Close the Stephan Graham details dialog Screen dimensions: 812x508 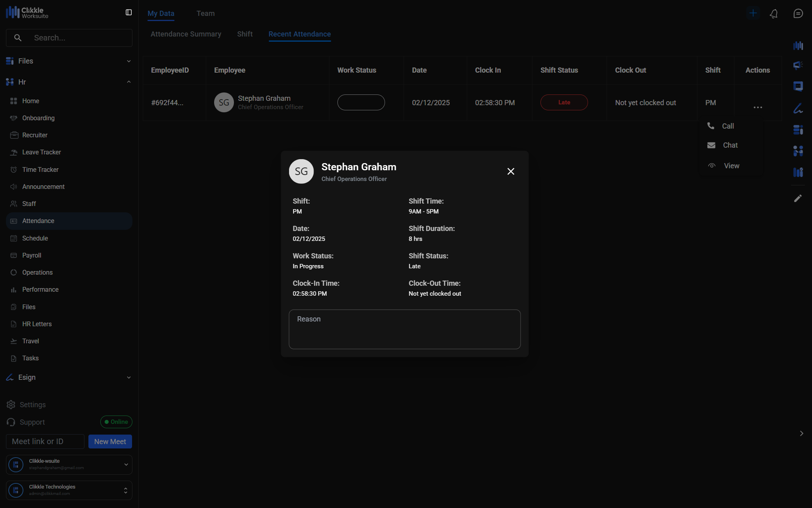click(x=511, y=171)
